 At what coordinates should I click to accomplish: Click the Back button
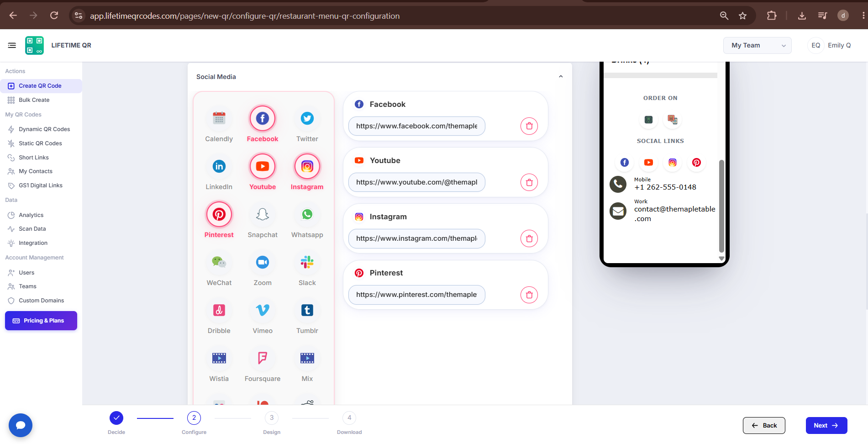click(x=764, y=425)
